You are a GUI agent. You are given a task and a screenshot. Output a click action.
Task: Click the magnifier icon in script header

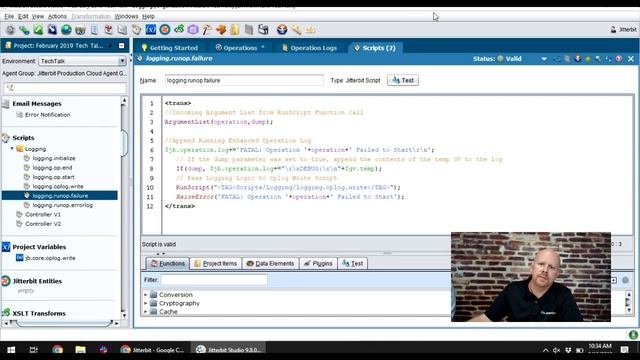pyautogui.click(x=598, y=59)
